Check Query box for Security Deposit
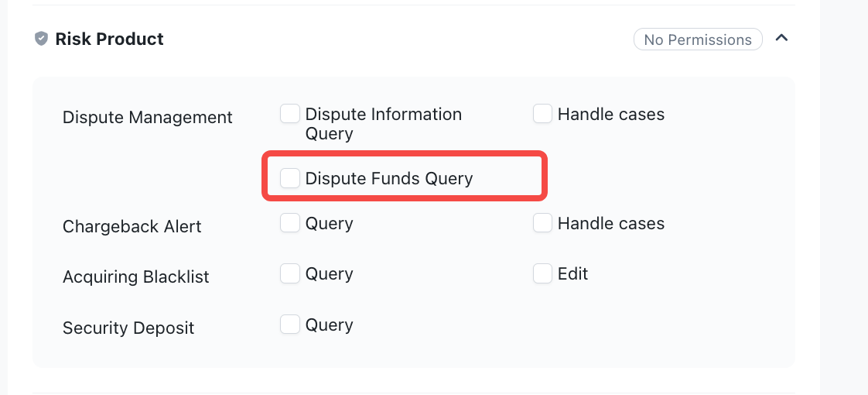This screenshot has width=868, height=395. tap(289, 325)
